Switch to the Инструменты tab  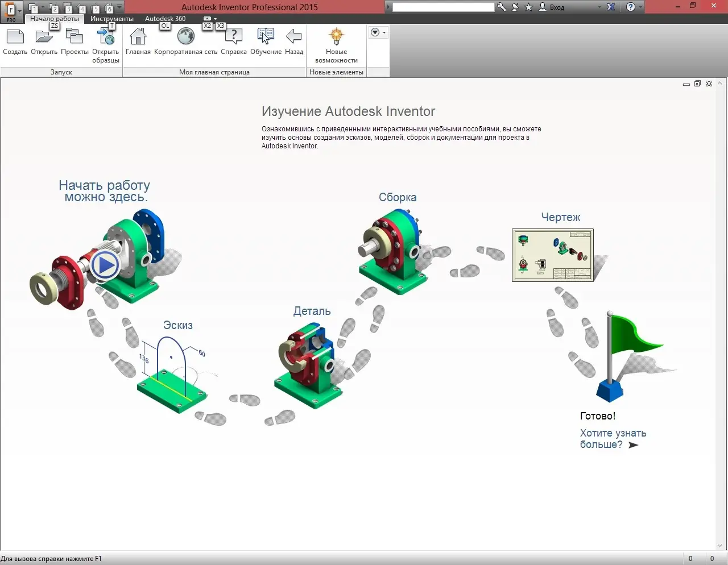[112, 19]
